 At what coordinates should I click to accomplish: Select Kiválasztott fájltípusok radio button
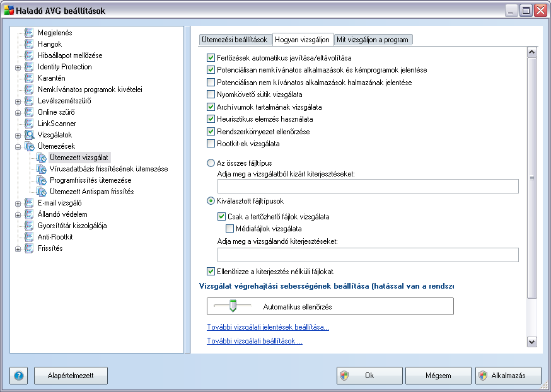click(x=211, y=201)
